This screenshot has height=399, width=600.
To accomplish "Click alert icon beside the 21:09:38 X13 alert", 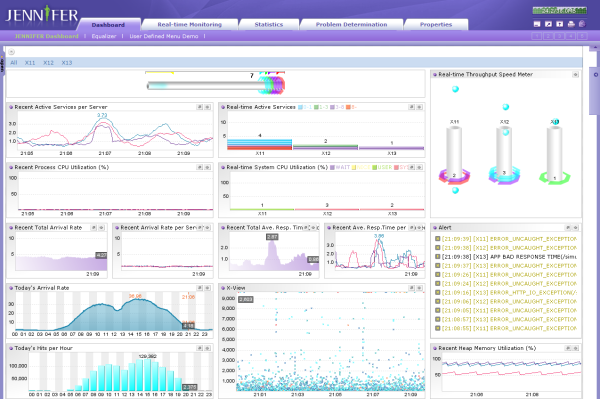I will pyautogui.click(x=437, y=257).
